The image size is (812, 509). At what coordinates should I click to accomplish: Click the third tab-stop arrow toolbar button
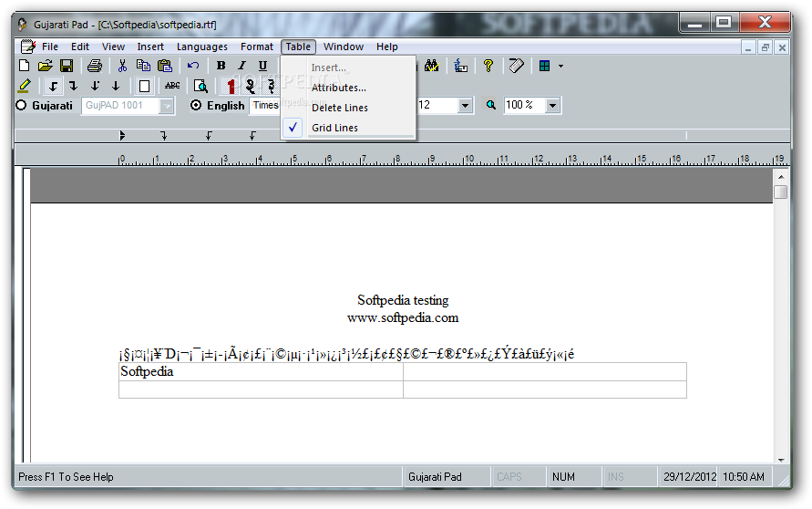(95, 86)
